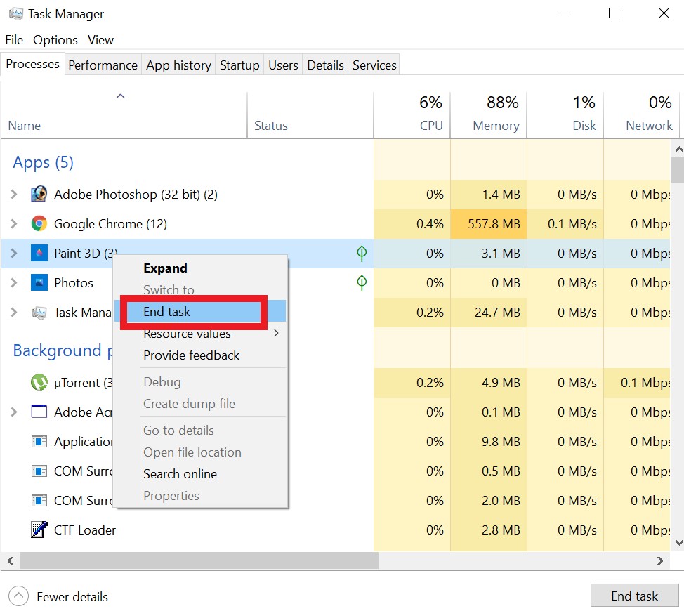Click the horizontal scrollbar right arrow

(x=660, y=561)
